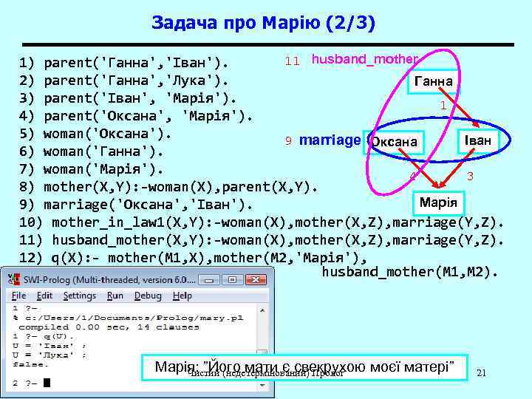The height and width of the screenshot is (399, 532).
Task: Click the query line '?- q(U).' in console
Action: click(x=44, y=337)
